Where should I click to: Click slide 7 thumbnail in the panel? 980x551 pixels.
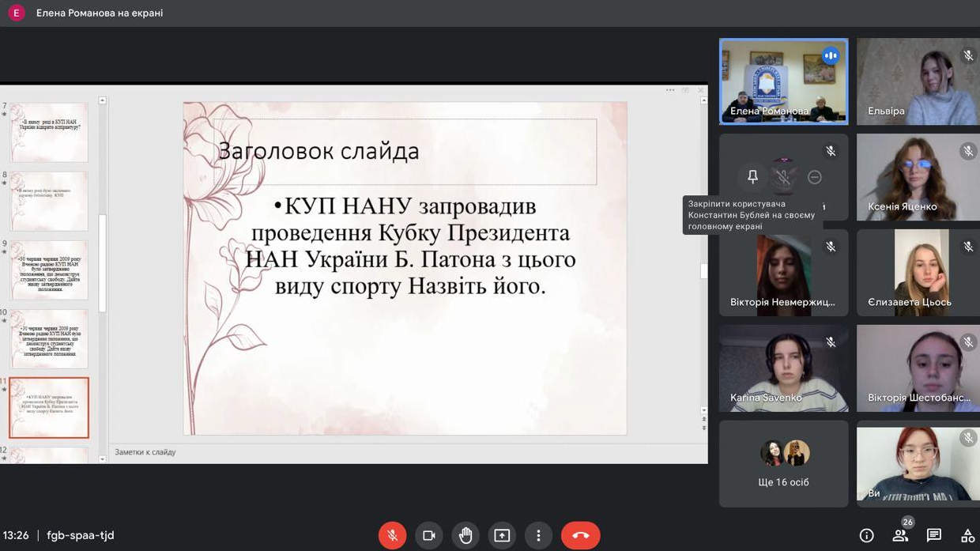49,132
